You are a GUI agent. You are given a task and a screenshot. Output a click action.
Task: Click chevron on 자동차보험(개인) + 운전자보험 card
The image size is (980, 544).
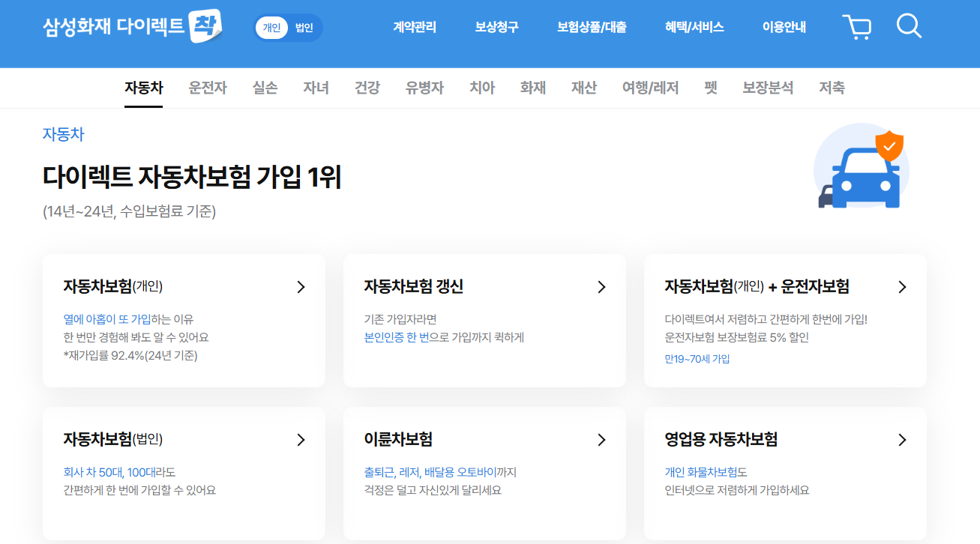[x=902, y=287]
